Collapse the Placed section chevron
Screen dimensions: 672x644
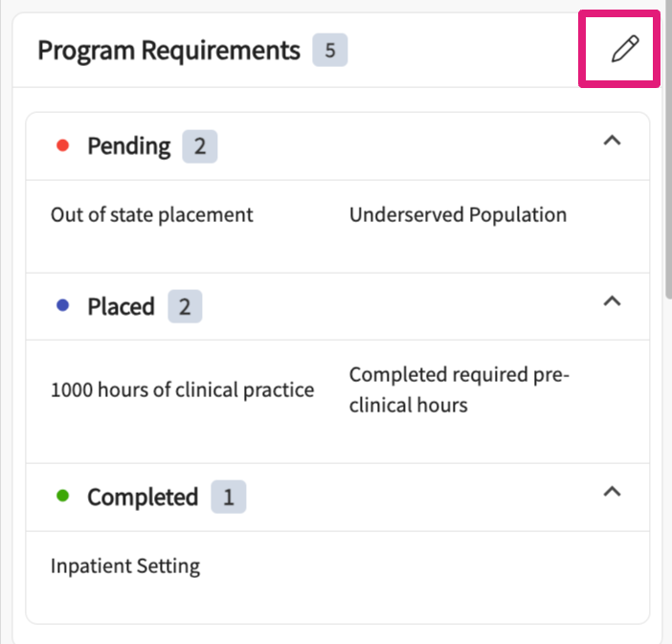click(613, 300)
